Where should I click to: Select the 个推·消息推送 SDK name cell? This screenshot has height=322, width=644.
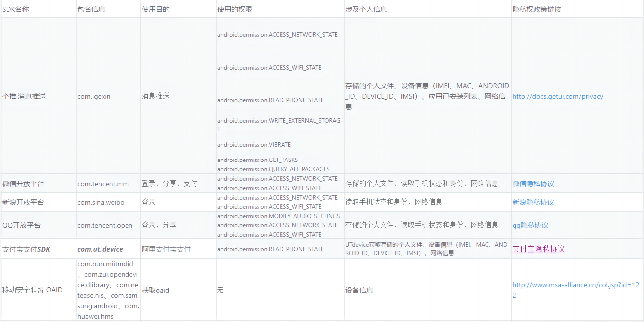pos(24,96)
